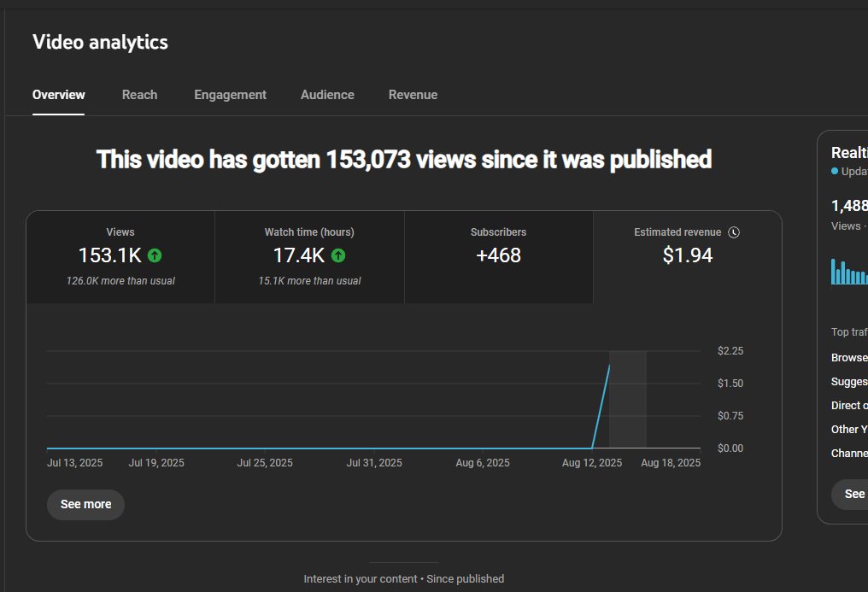Click the "Jul 25, 2025" axis label

(x=265, y=463)
